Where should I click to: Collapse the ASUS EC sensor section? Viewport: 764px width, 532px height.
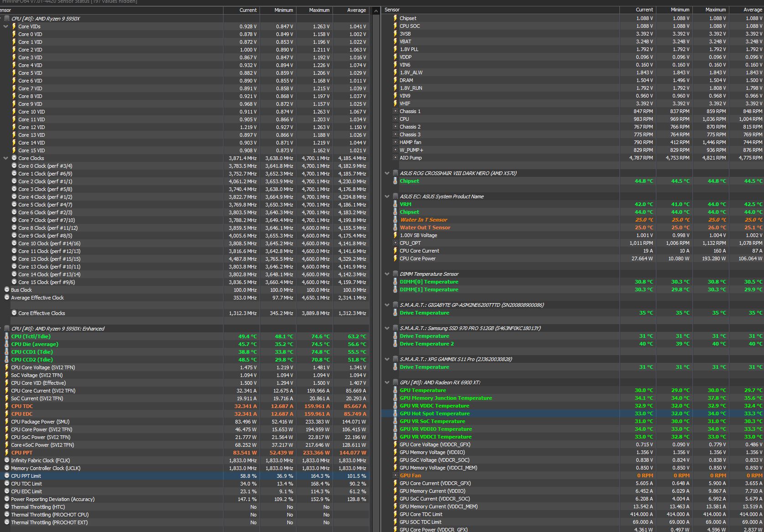(x=387, y=196)
